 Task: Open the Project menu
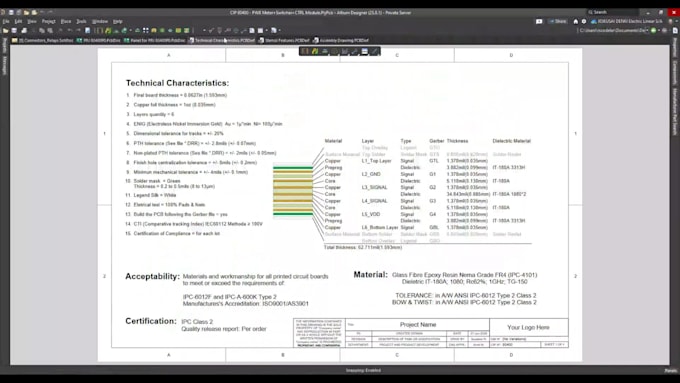click(49, 21)
